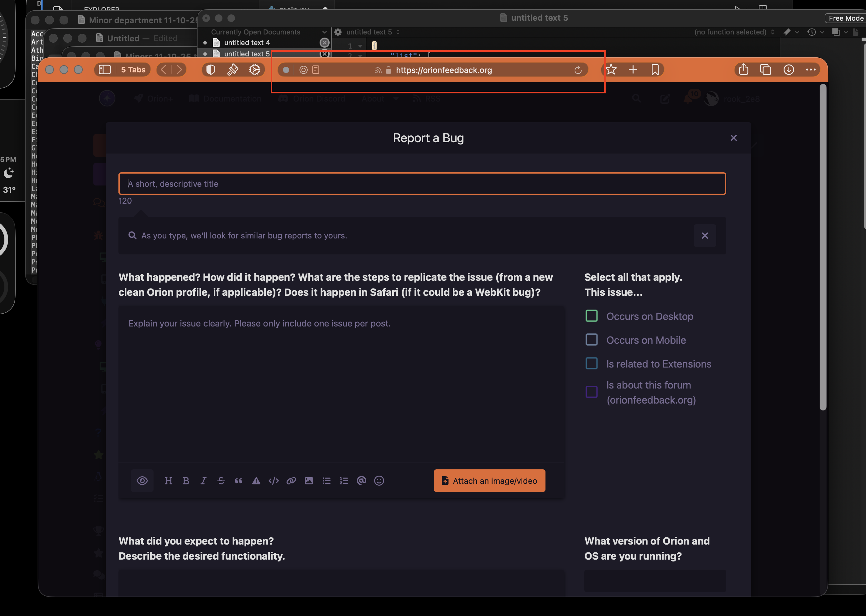The image size is (866, 616).
Task: Check the Occurs on Mobile checkbox
Action: click(591, 340)
